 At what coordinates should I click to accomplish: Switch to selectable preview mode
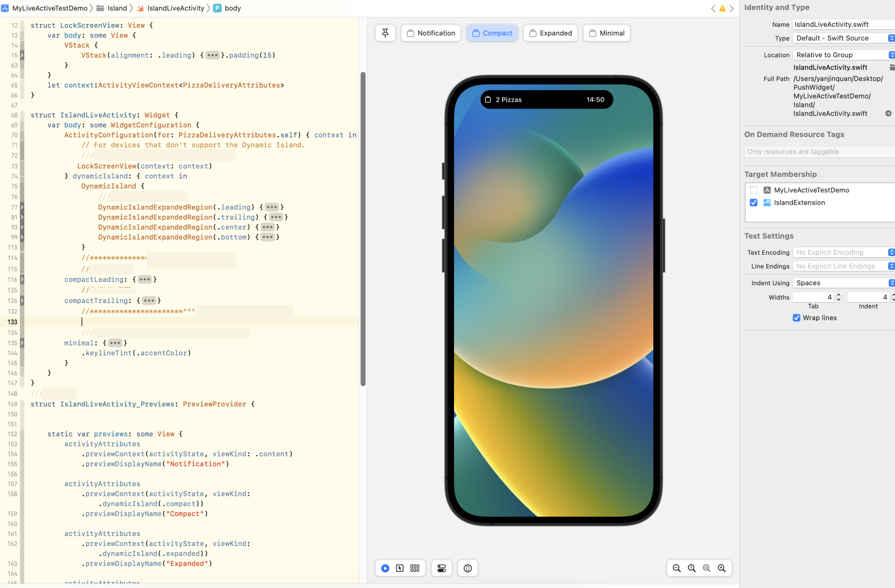click(x=400, y=568)
